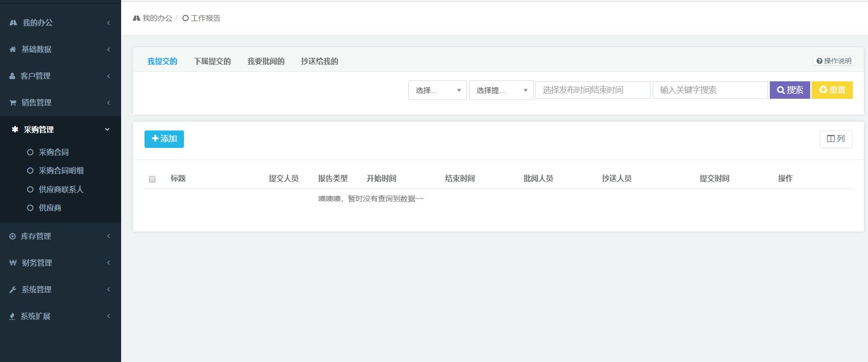Click the columns icon on the 列 button
Screen dimensions: 868x362
pyautogui.click(x=831, y=139)
